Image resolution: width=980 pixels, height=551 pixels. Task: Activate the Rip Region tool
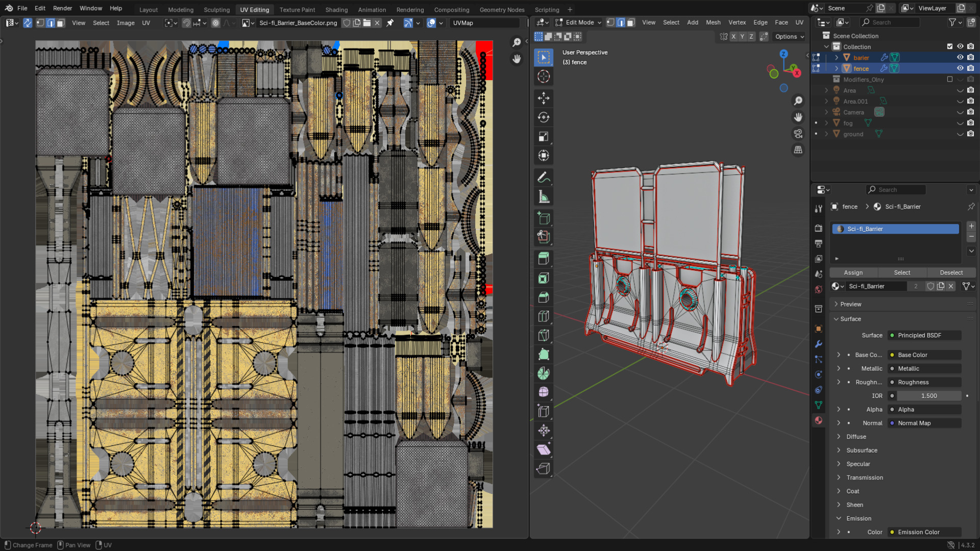544,468
